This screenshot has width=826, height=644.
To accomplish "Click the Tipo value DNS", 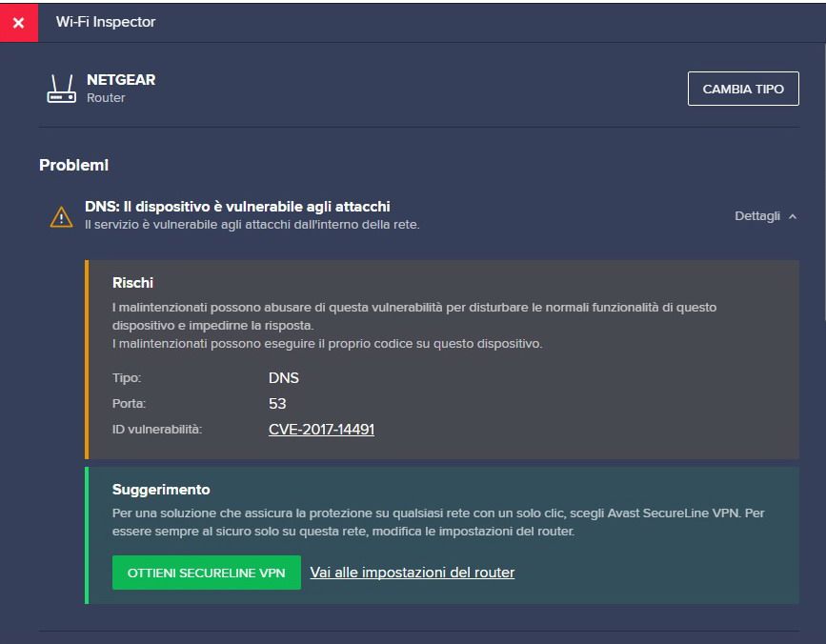I will [x=283, y=378].
